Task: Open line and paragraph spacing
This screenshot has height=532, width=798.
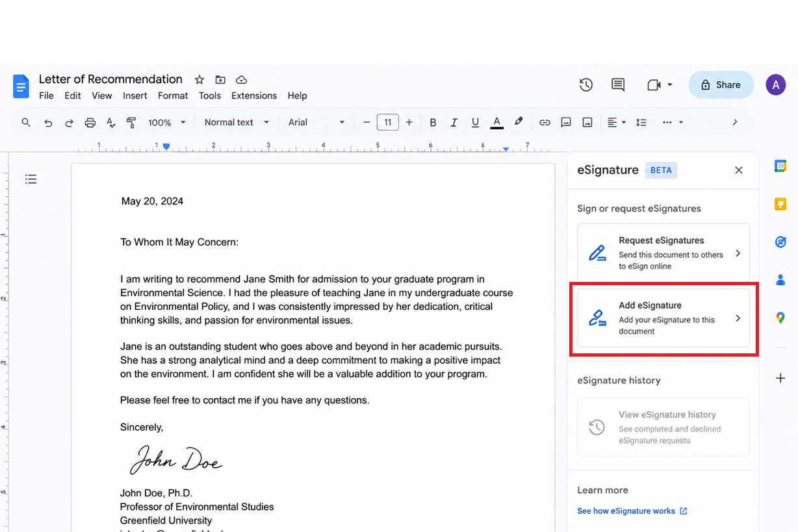Action: click(x=641, y=122)
